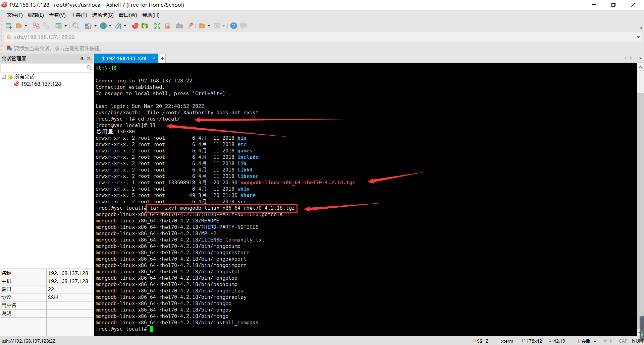Expand the Properties icon dropdown arrow

tap(65, 26)
